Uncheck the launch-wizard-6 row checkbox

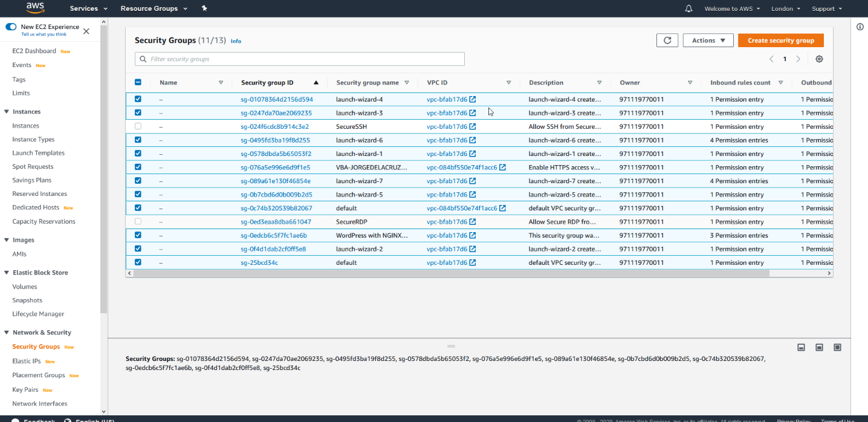click(138, 140)
